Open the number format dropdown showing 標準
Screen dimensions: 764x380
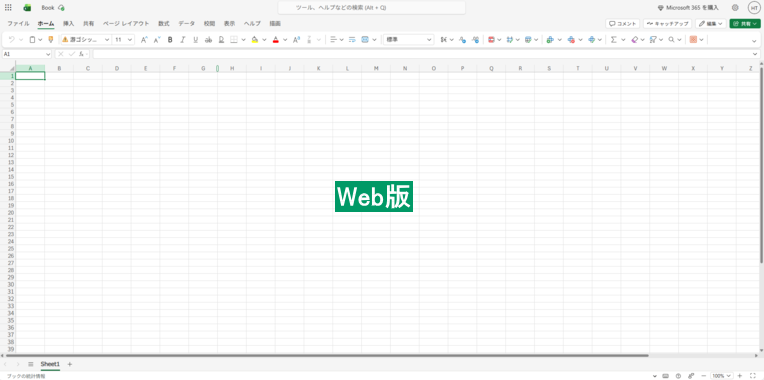[409, 40]
